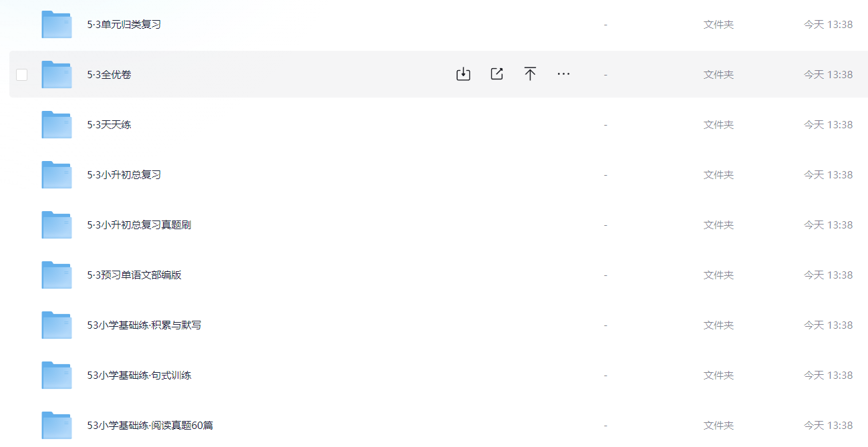Screen dimensions: 868x447
Task: Click folder icon of 5·3天天练
Action: point(57,124)
